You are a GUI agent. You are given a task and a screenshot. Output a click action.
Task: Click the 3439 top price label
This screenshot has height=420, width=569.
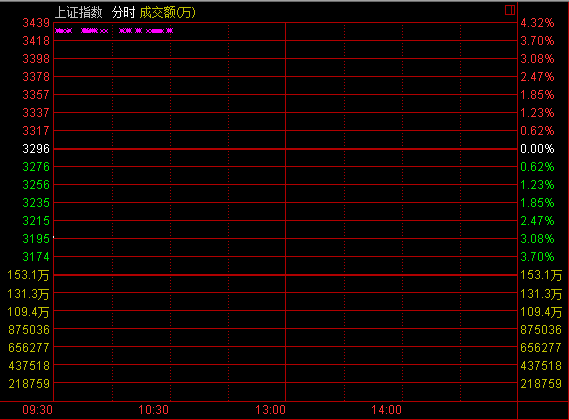tap(36, 23)
